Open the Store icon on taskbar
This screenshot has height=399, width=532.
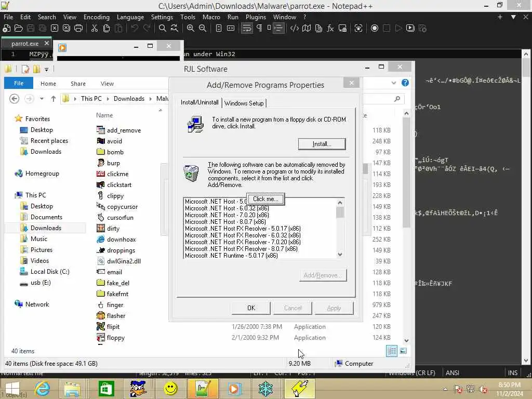[106, 389]
